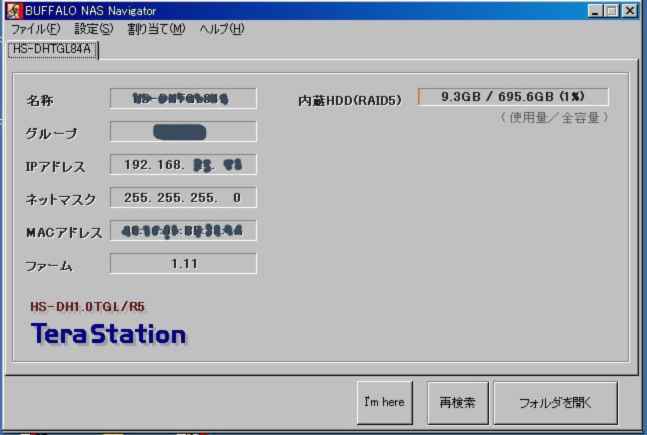
Task: Click the MACアドレス label
Action: (64, 232)
